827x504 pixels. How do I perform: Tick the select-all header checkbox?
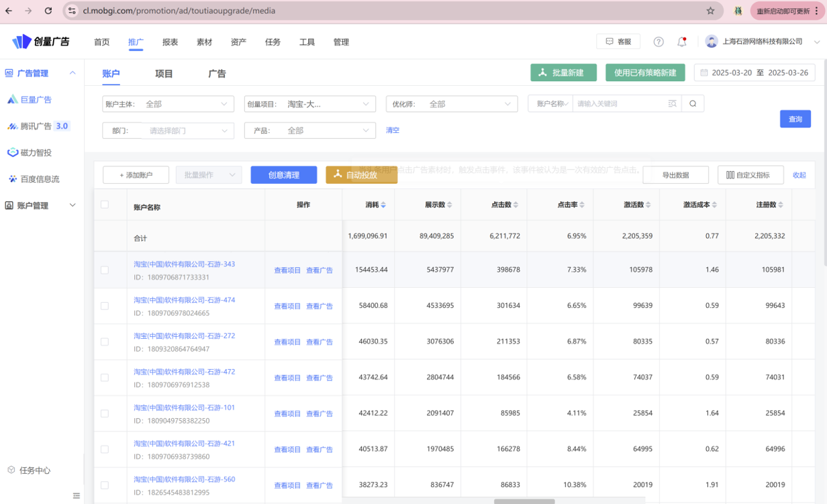pyautogui.click(x=104, y=204)
